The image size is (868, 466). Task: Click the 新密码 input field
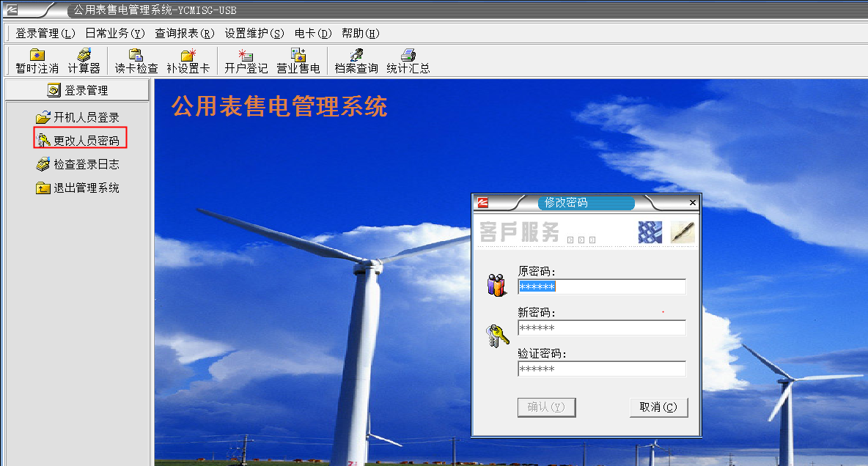601,328
